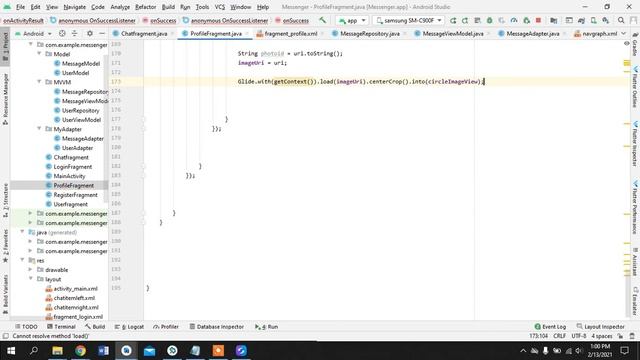Collapse the MyAdapter package folder
640x360 pixels.
tap(39, 129)
